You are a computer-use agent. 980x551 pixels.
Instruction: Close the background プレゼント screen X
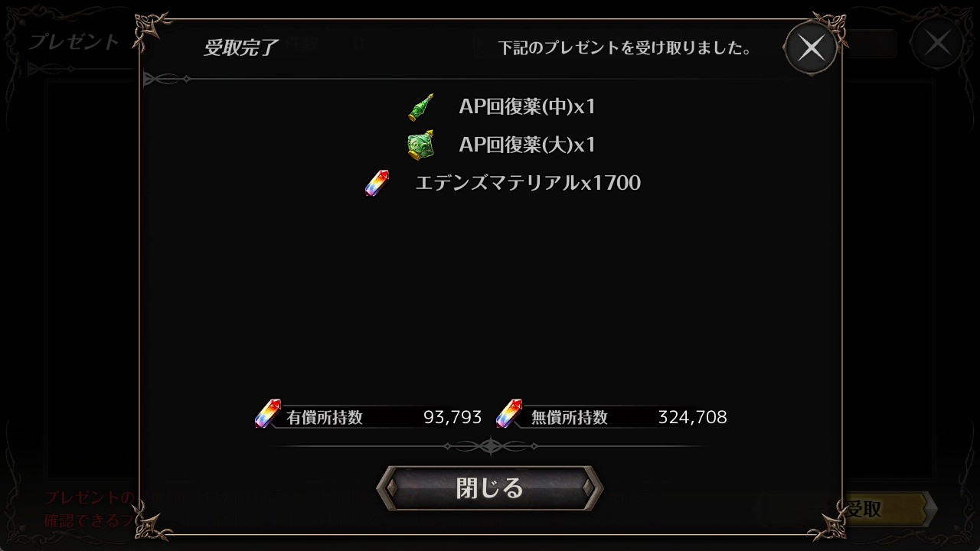(x=937, y=43)
